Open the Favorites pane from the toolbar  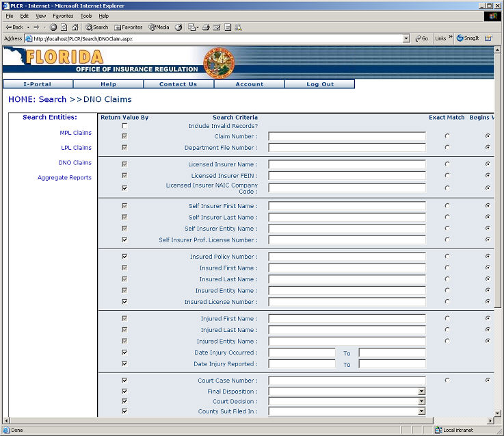[129, 27]
